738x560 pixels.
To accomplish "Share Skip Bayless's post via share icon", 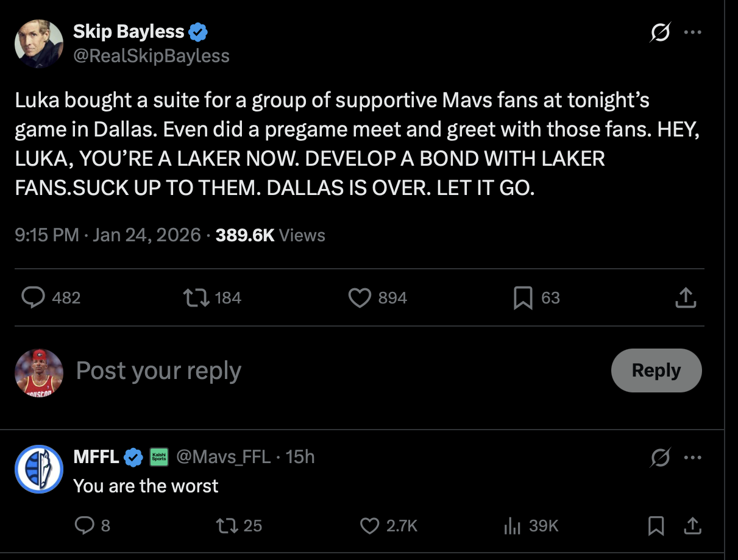I will pos(686,297).
